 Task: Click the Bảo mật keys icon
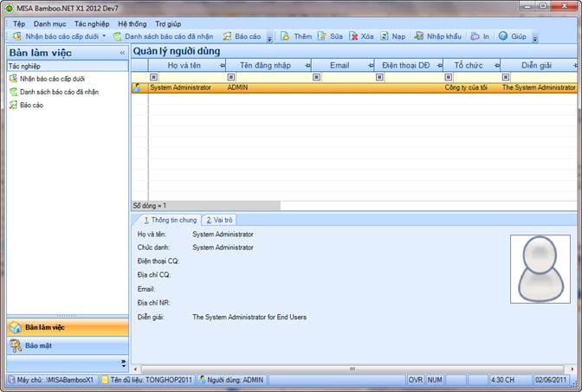point(16,345)
